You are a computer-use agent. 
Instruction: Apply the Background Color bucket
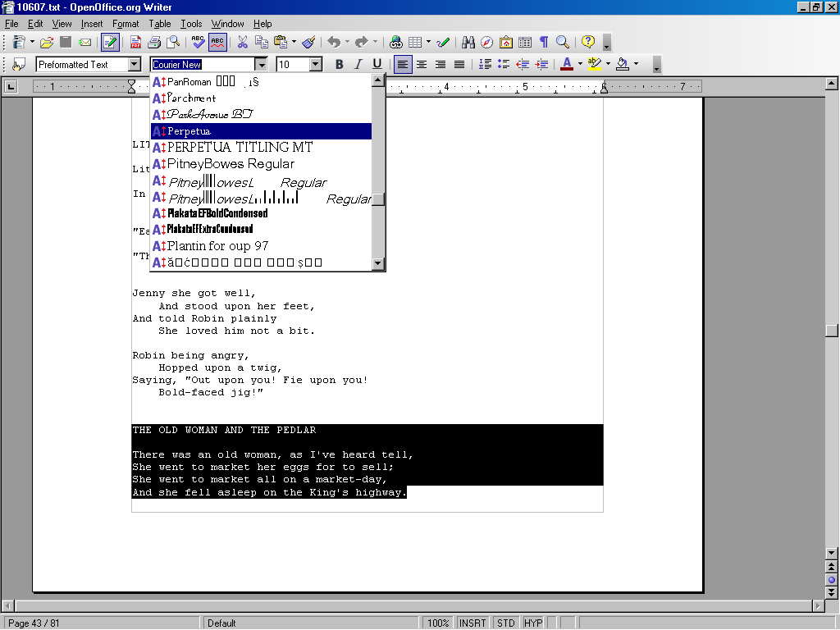(x=623, y=64)
